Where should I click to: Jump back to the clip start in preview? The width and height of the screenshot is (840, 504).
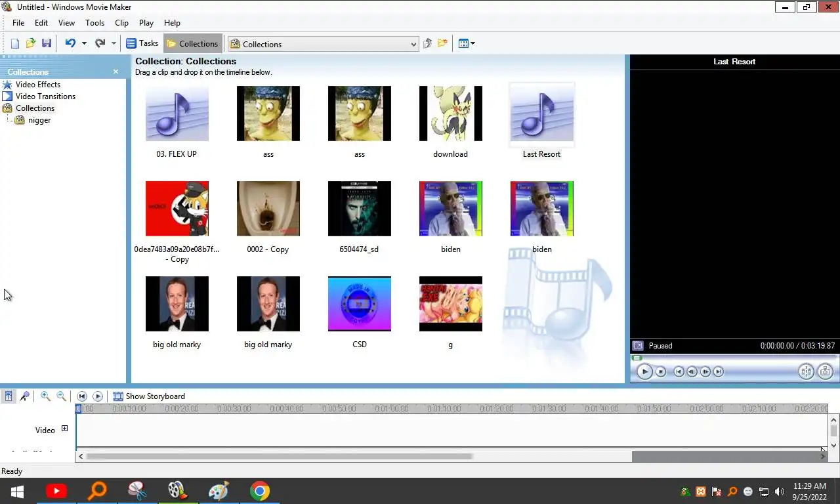679,371
